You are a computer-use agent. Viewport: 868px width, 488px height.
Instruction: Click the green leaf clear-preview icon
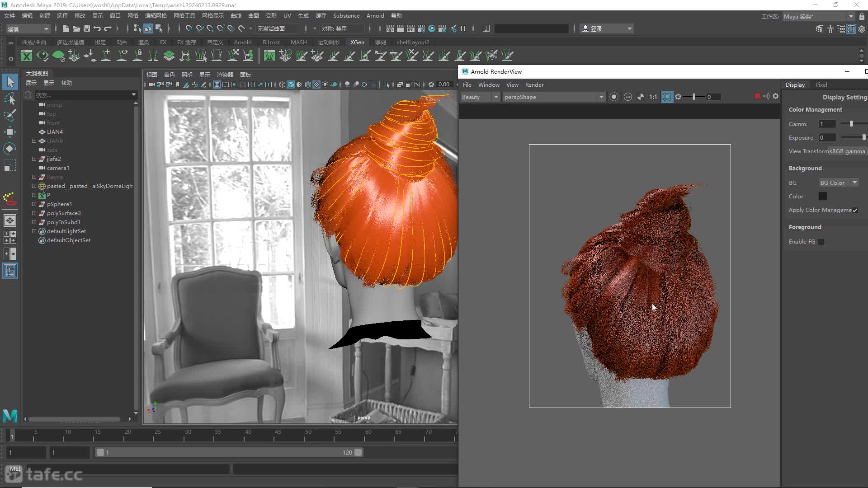click(x=58, y=56)
